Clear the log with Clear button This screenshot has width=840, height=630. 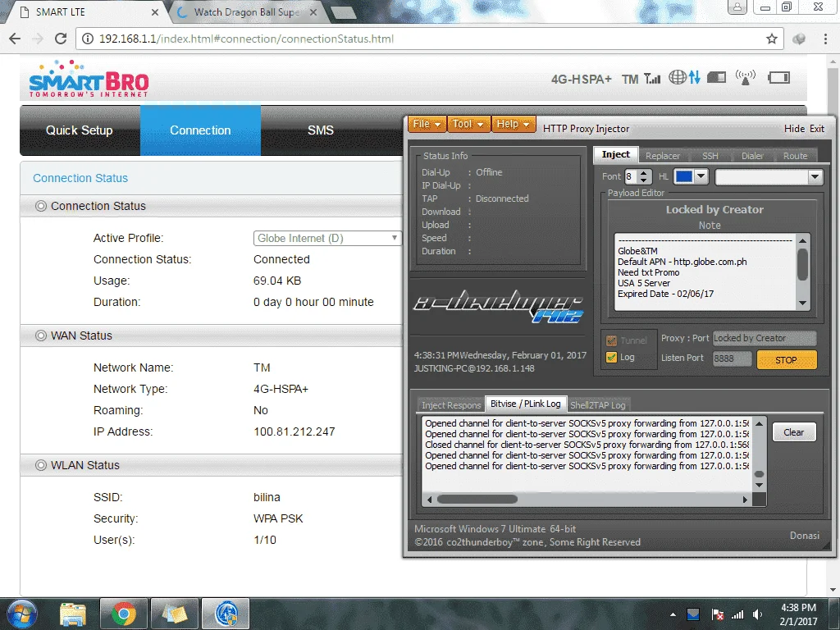794,432
